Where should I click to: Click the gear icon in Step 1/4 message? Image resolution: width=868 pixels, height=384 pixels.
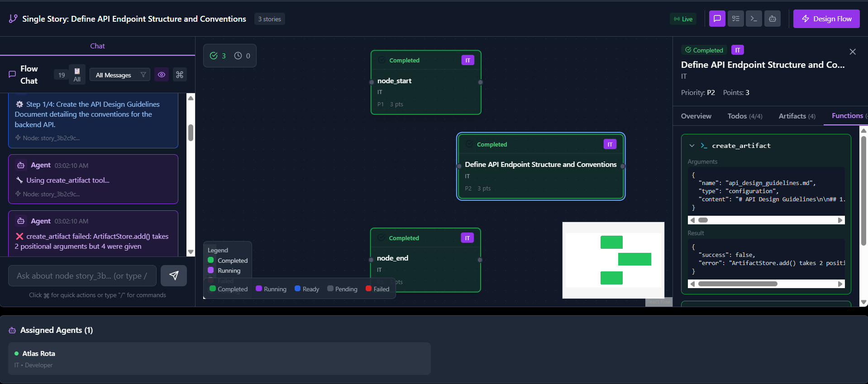(19, 104)
